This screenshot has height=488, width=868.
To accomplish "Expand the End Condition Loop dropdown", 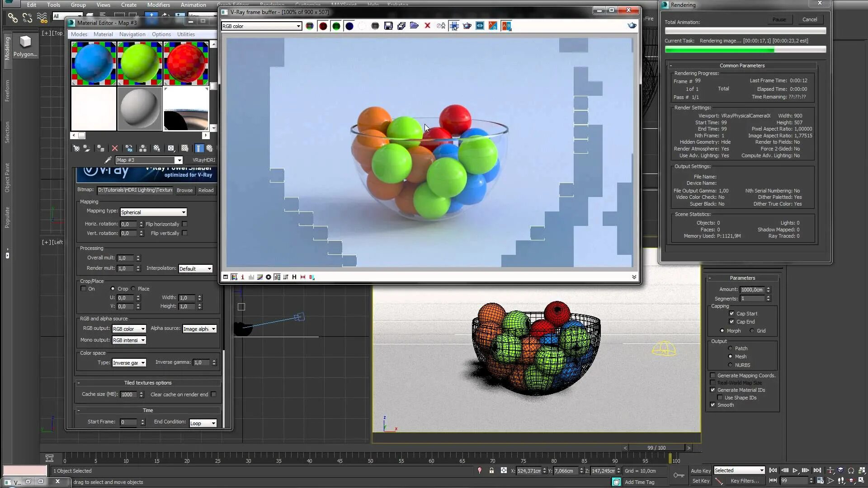I will (203, 423).
